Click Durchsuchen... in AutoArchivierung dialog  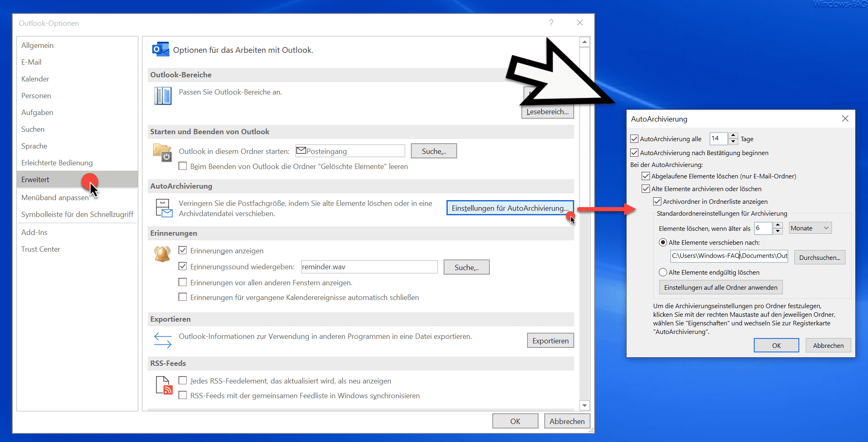pyautogui.click(x=819, y=257)
